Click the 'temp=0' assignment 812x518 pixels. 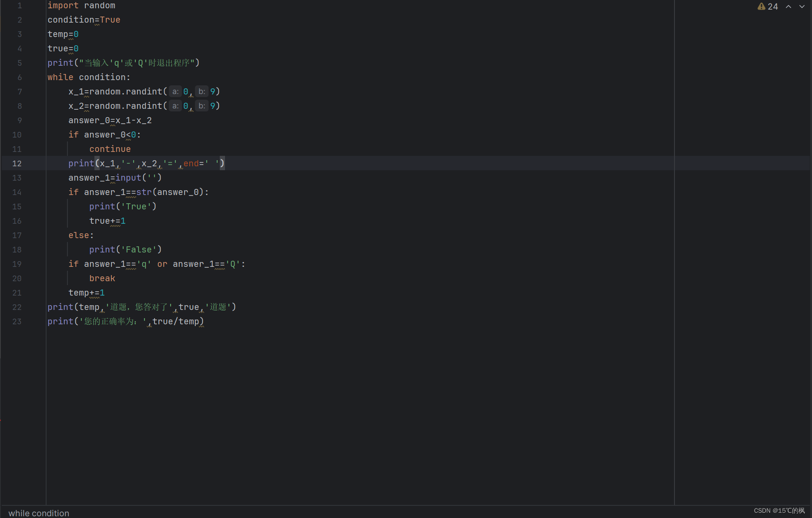click(x=63, y=34)
